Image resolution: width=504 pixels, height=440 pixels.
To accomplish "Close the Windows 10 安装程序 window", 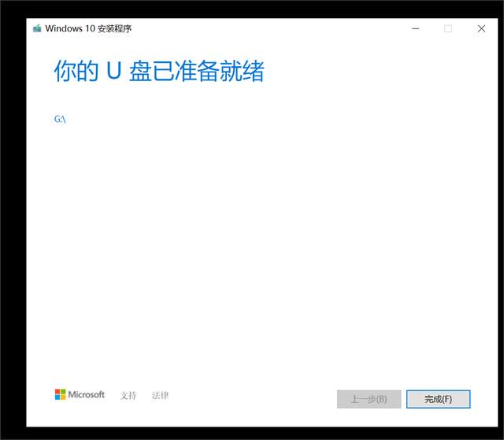I will (x=481, y=28).
